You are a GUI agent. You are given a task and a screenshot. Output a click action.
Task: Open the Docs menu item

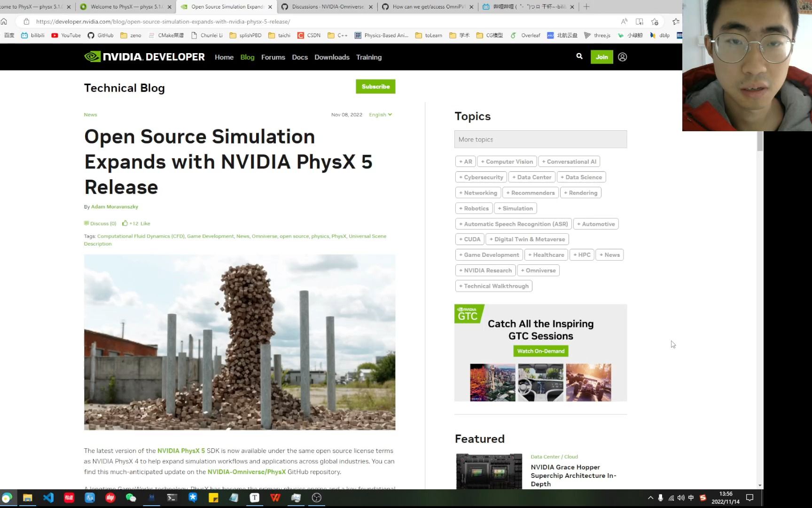300,57
